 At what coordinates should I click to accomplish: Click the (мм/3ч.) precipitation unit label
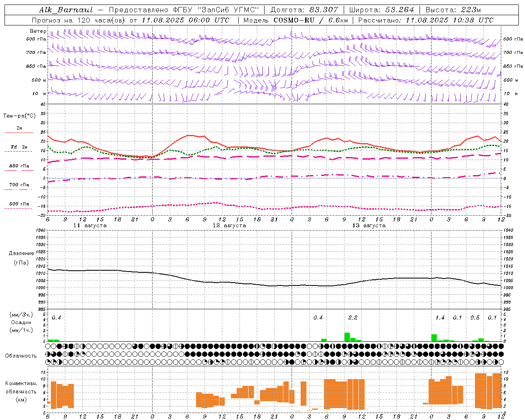[21, 315]
